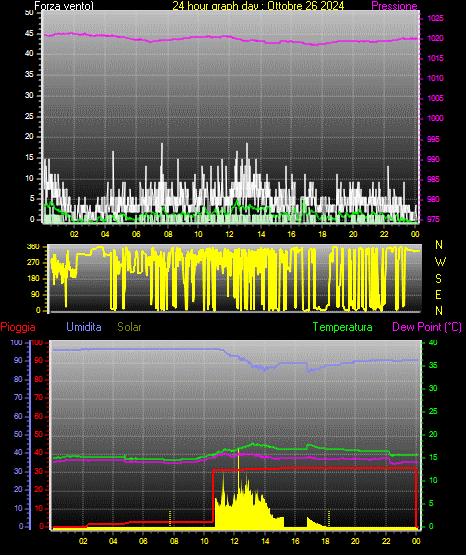The image size is (466, 555).
Task: Click the red 80 value on the rain axis
Action: 39,379
